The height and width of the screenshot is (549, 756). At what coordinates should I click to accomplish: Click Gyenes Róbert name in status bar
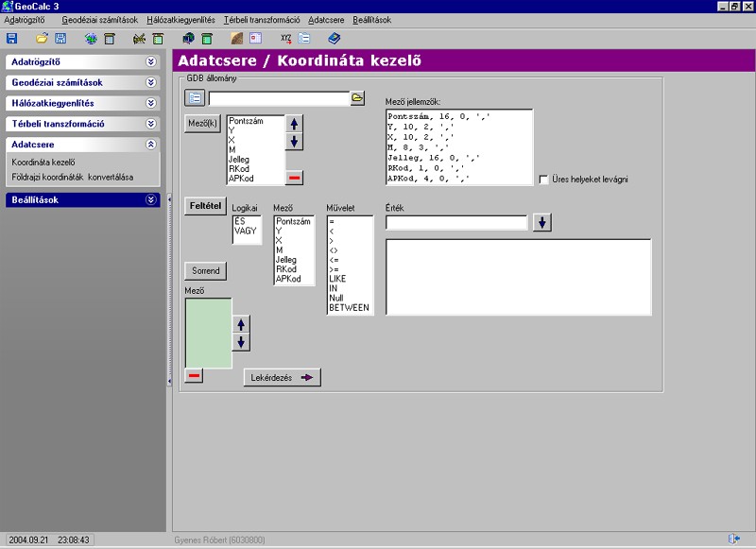pos(219,540)
